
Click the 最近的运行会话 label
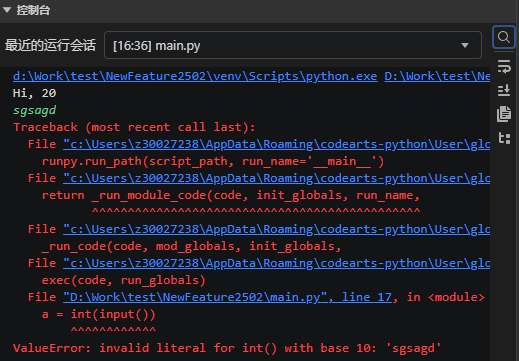coord(50,45)
